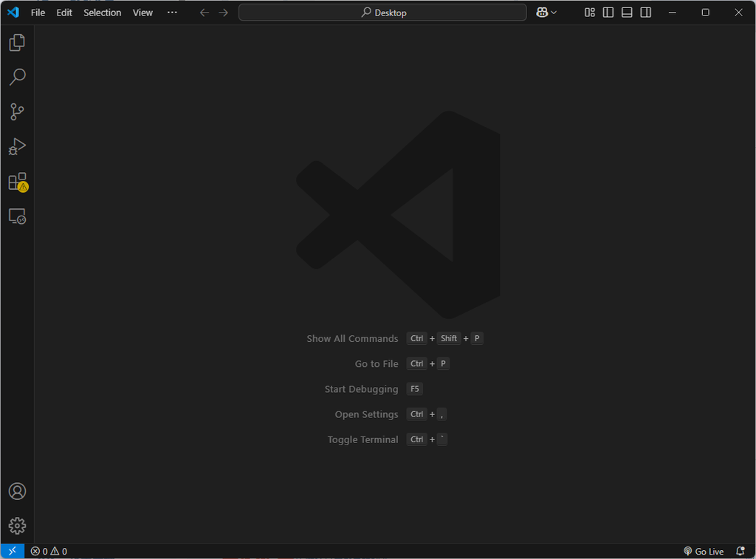
Task: Open the Extensions view
Action: pyautogui.click(x=16, y=181)
